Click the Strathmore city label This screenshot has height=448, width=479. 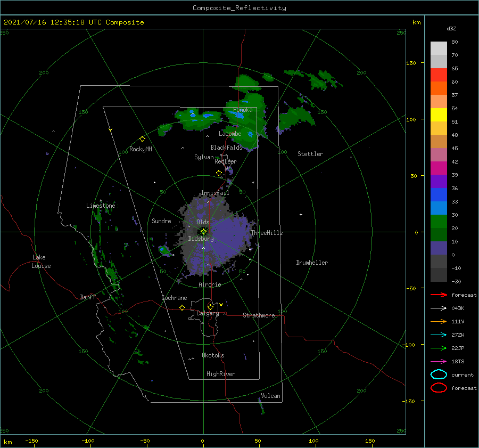(x=259, y=315)
